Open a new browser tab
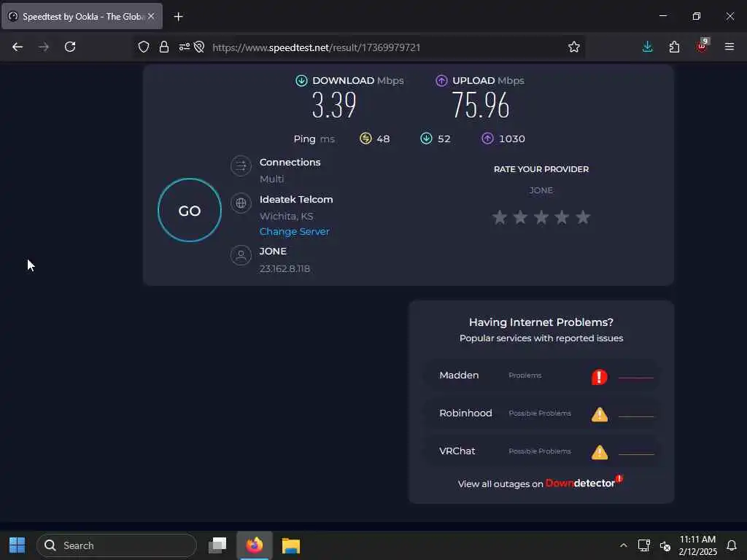747x560 pixels. (x=178, y=17)
